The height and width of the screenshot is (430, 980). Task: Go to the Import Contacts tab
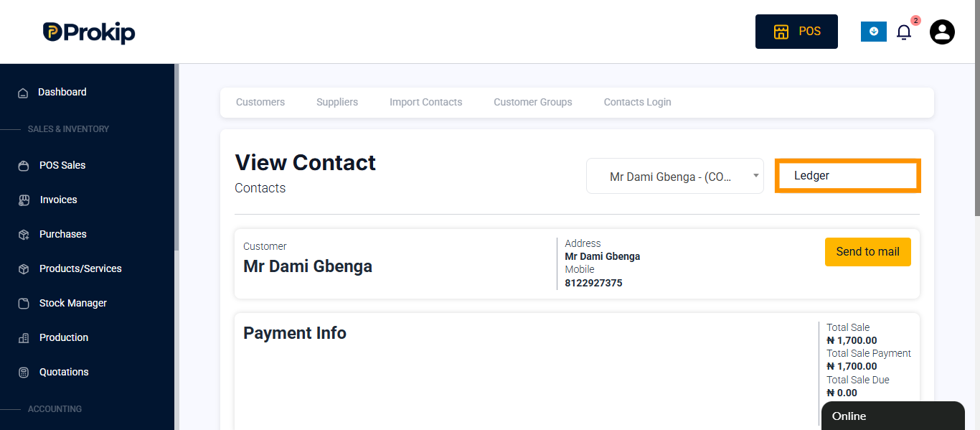[x=426, y=102]
